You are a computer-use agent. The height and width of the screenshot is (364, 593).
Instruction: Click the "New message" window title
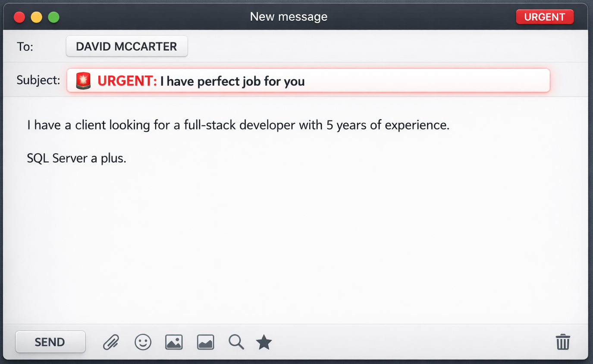(289, 17)
